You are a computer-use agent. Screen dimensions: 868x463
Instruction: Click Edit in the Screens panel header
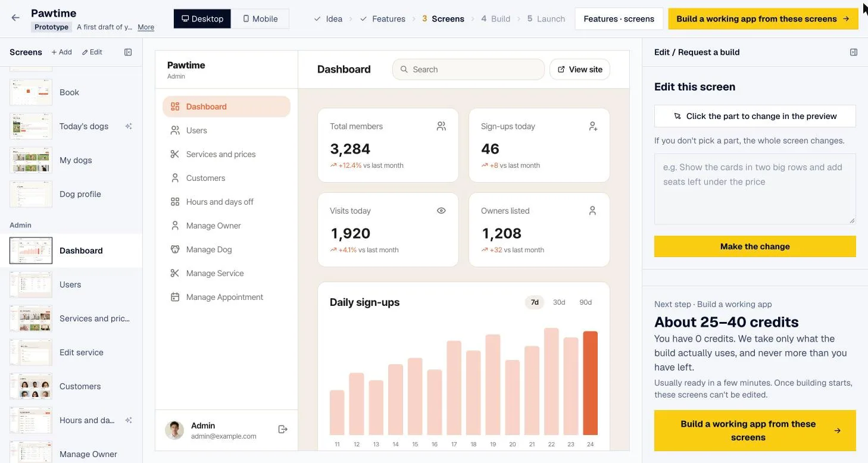point(92,52)
